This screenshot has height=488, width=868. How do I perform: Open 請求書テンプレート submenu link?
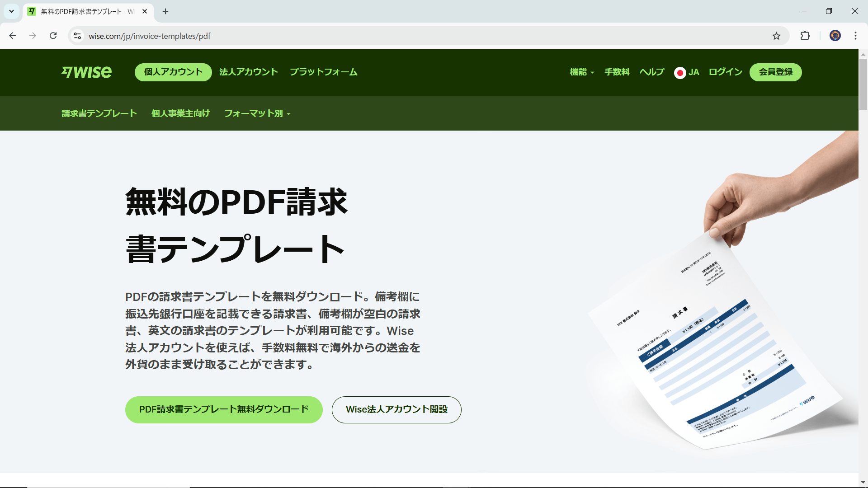click(x=99, y=113)
